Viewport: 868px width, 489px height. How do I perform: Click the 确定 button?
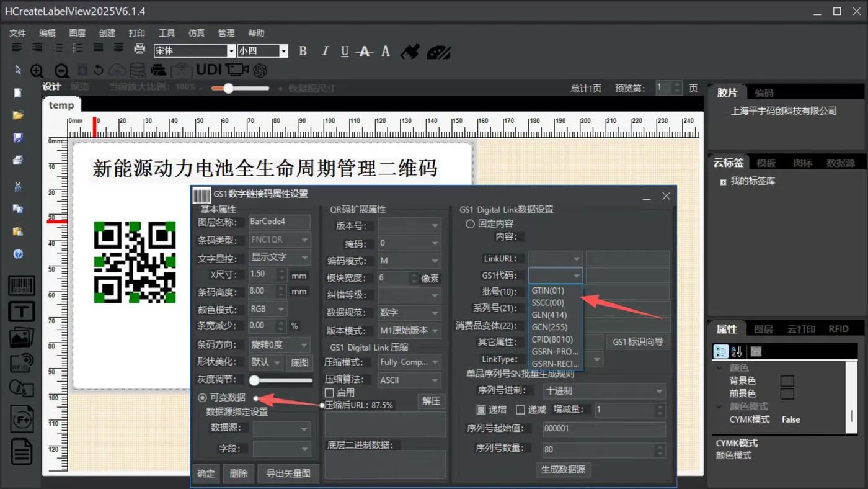point(206,473)
